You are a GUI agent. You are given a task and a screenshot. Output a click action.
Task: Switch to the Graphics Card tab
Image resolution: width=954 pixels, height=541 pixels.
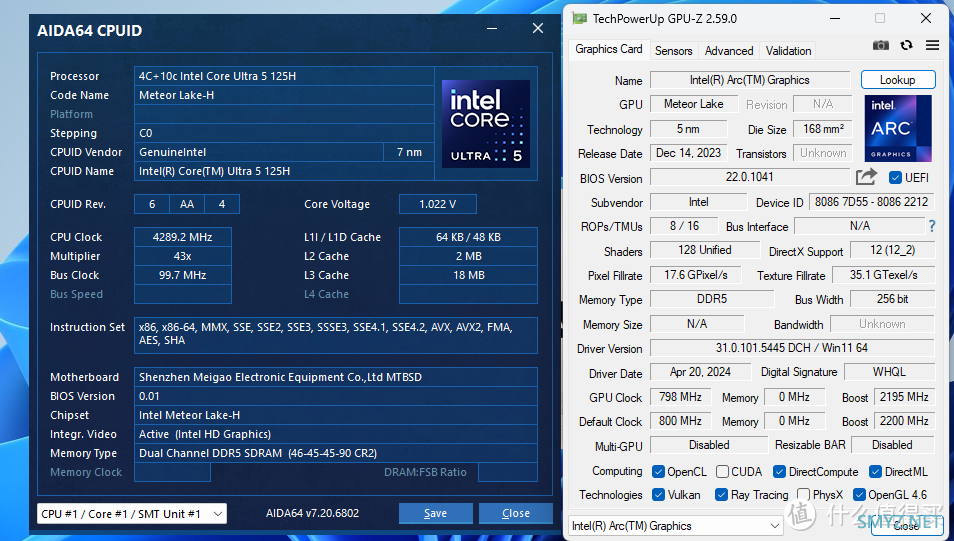pyautogui.click(x=608, y=49)
